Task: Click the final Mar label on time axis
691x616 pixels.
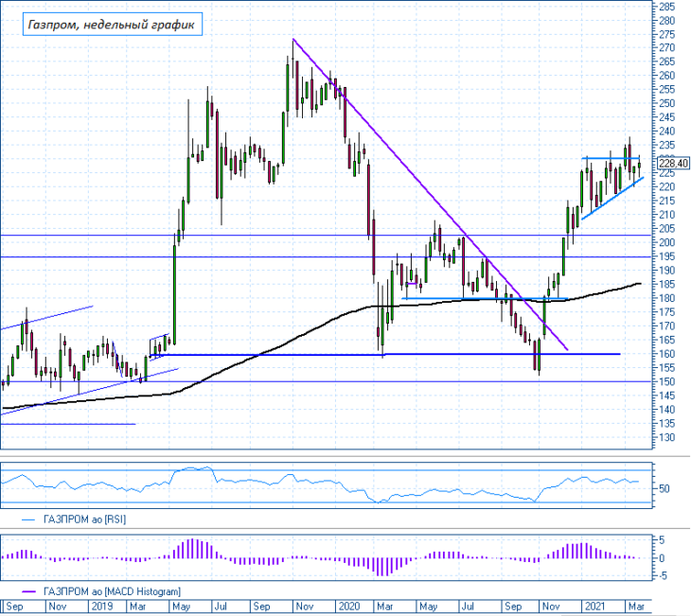Action: (636, 607)
